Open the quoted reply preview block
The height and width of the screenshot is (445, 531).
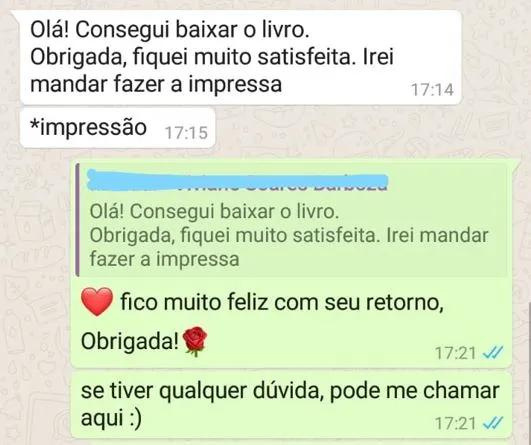[292, 220]
